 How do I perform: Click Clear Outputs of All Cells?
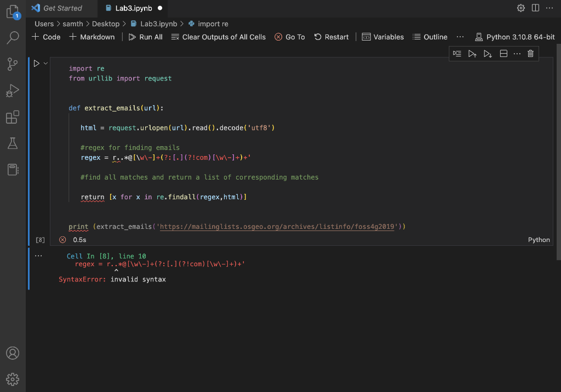218,37
